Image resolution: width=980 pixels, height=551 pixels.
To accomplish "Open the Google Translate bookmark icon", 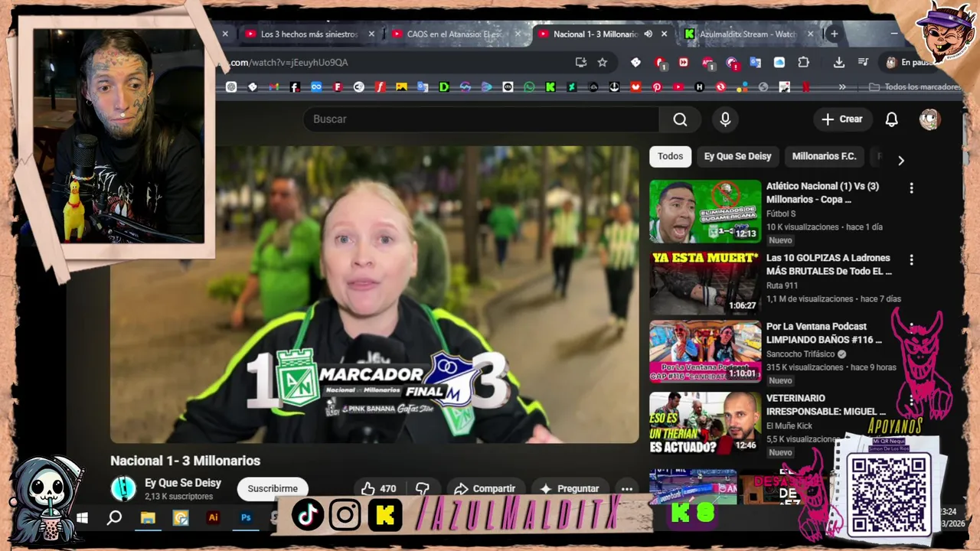I will pos(422,87).
